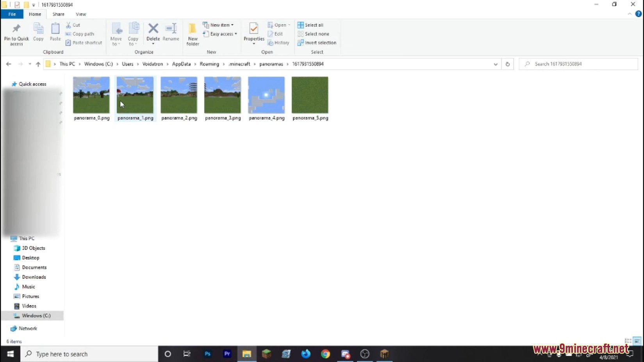
Task: Switch to the View ribbon tab
Action: tap(81, 14)
